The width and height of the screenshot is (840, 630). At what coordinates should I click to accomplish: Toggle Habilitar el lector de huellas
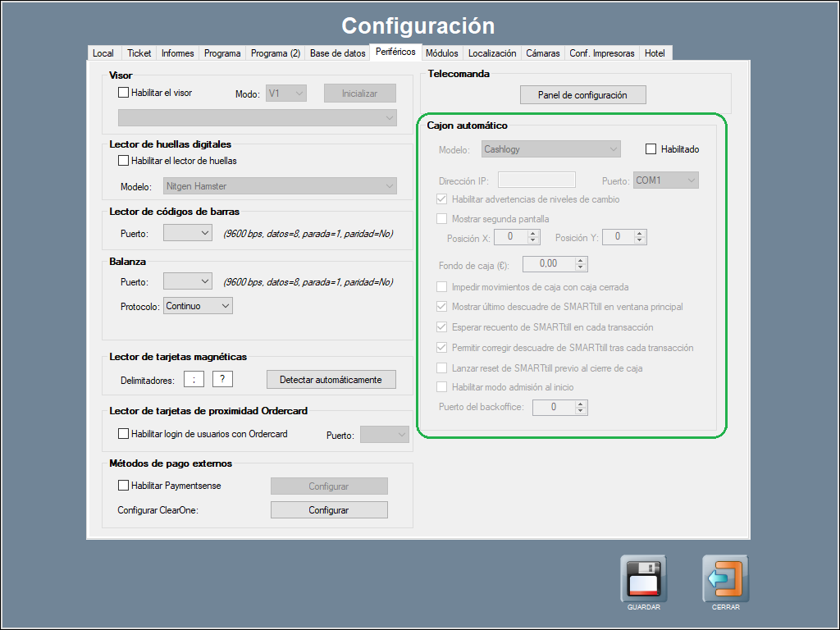click(x=125, y=161)
